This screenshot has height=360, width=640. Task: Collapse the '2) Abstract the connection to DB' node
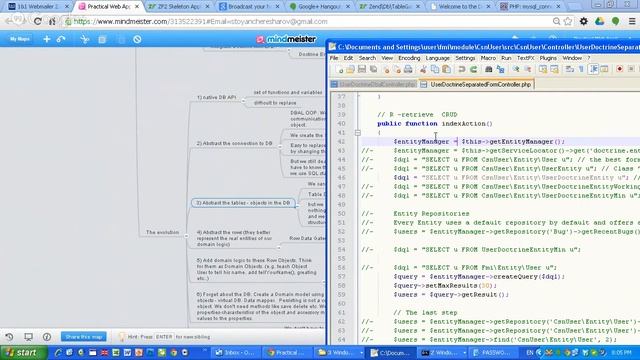pos(280,147)
